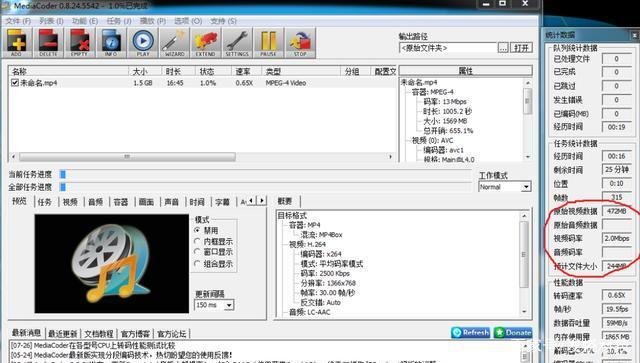
Task: Sort file list by 大小 column
Action: coord(145,71)
